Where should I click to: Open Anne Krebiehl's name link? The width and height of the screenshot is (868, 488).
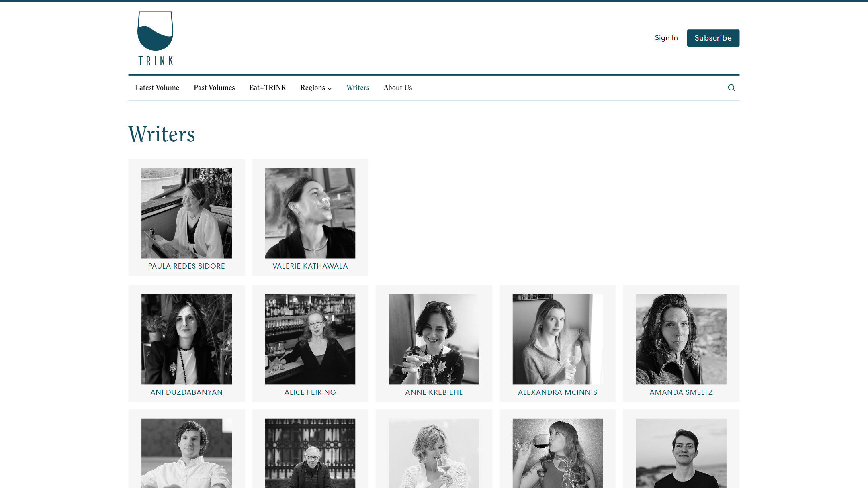[434, 392]
